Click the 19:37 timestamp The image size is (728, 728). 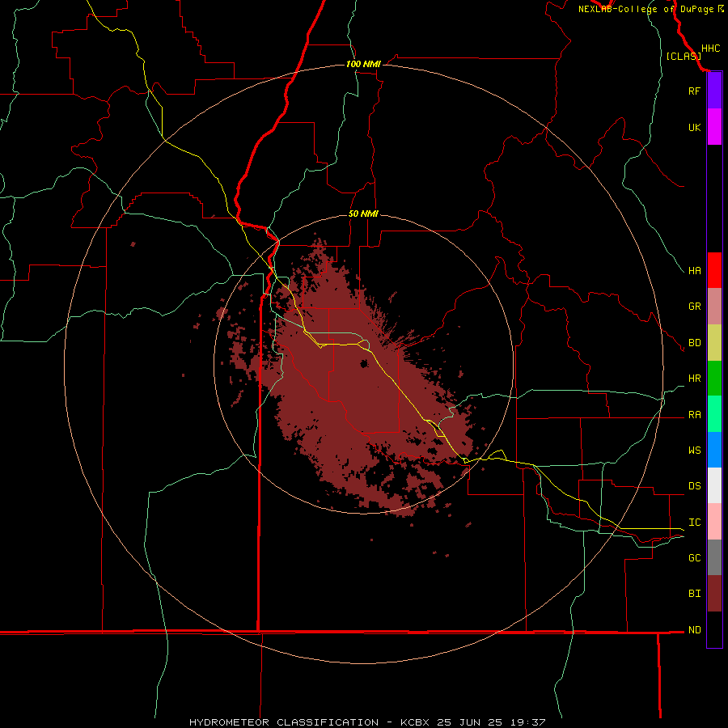click(x=529, y=722)
